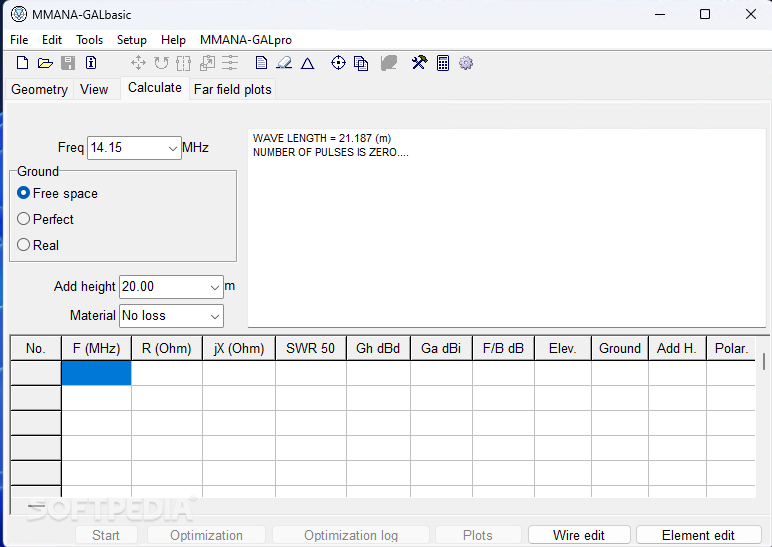
Task: Click the eraser toolbar icon
Action: click(284, 63)
